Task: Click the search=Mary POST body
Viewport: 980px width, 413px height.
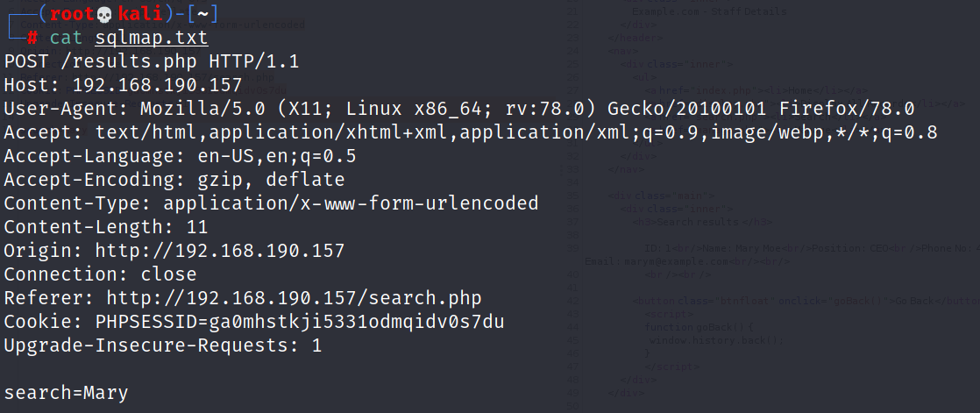Action: point(67,393)
